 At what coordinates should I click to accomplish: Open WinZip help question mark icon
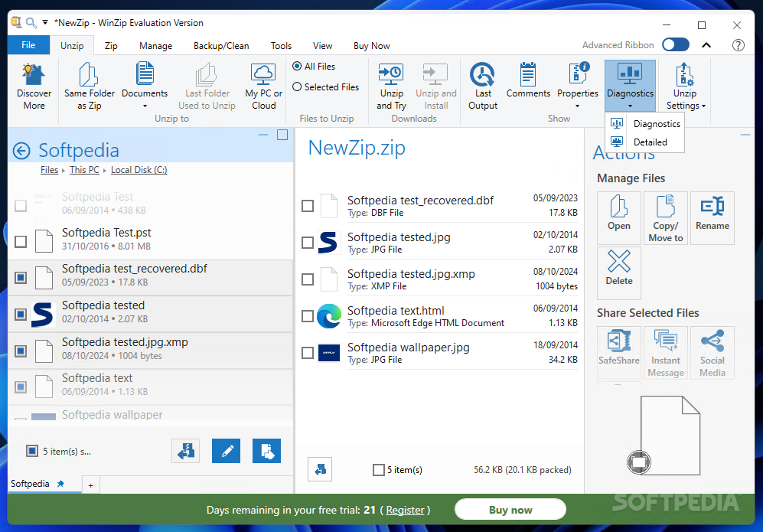[x=739, y=45]
